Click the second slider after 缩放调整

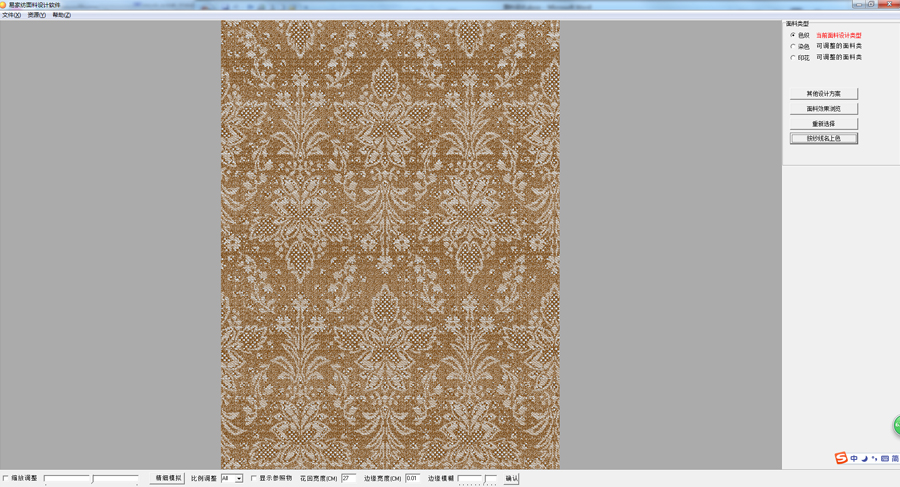(115, 478)
